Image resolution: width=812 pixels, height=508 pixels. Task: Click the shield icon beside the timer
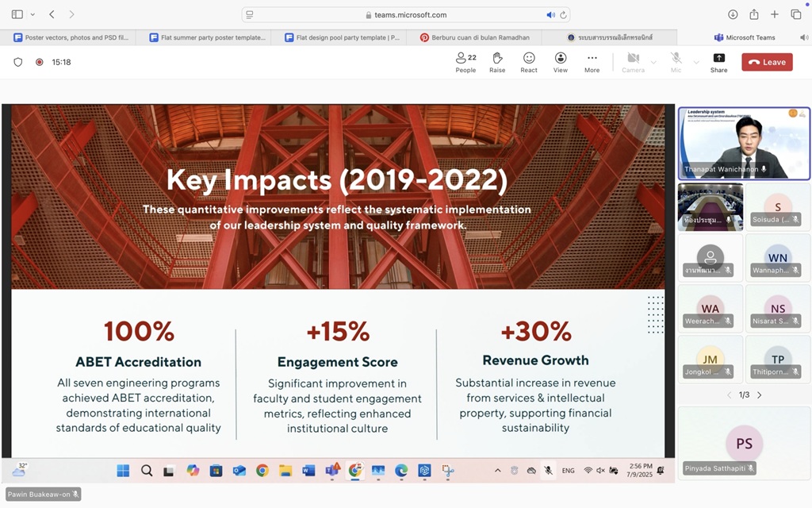[x=18, y=62]
